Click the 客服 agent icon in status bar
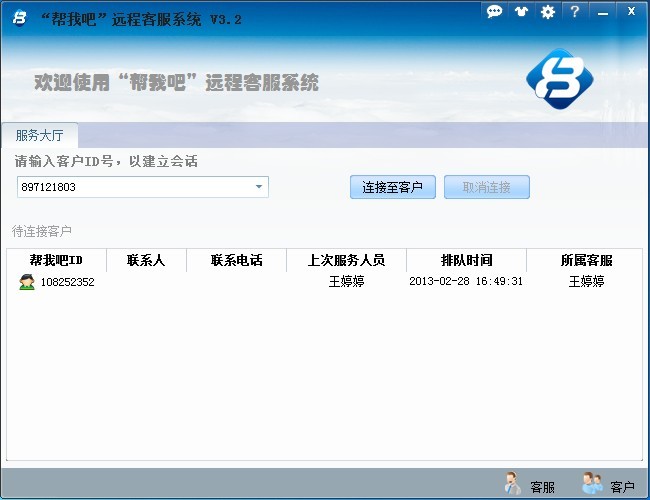The height and width of the screenshot is (500, 650). [x=513, y=483]
